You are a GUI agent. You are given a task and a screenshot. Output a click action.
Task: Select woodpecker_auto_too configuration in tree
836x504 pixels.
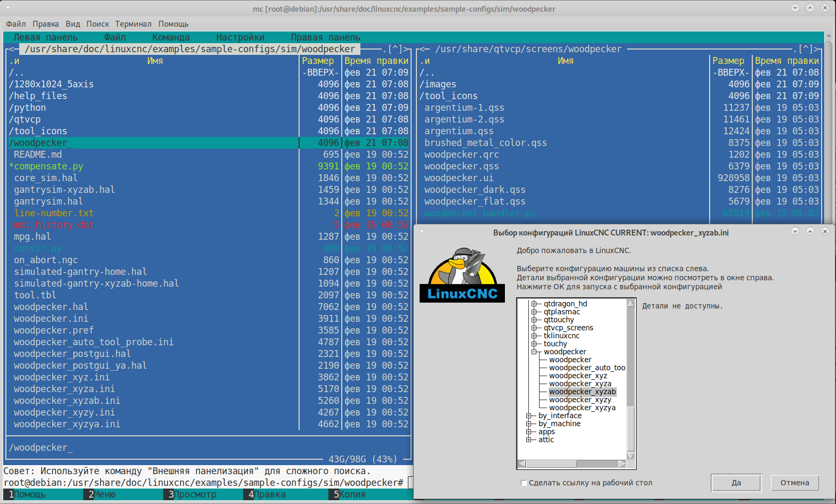pyautogui.click(x=587, y=368)
